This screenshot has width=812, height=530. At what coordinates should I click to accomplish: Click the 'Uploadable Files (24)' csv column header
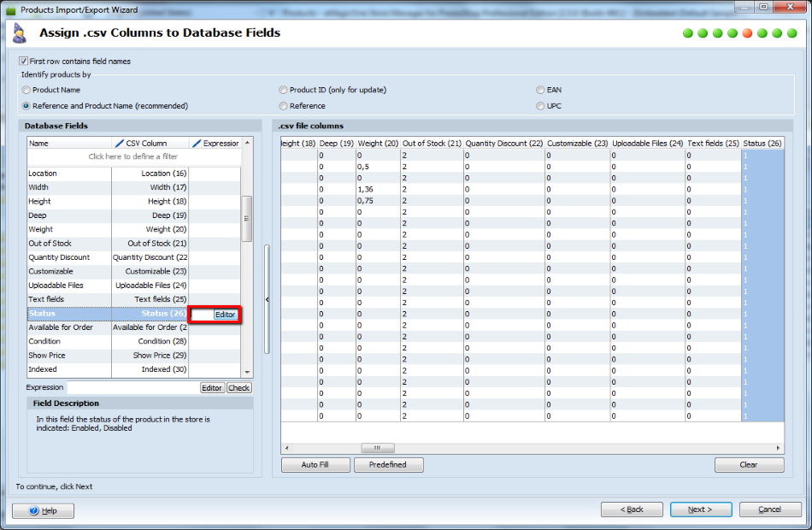647,144
